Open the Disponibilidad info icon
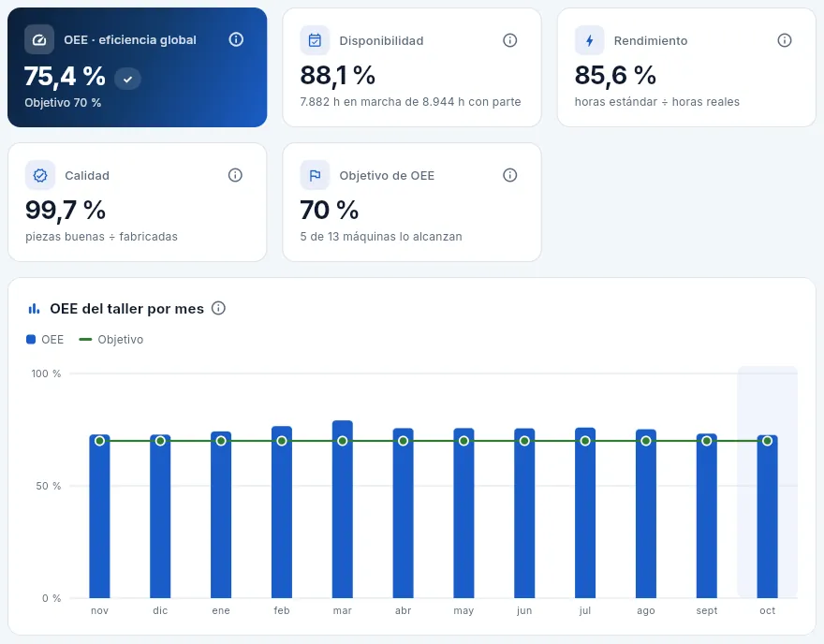 pos(509,40)
